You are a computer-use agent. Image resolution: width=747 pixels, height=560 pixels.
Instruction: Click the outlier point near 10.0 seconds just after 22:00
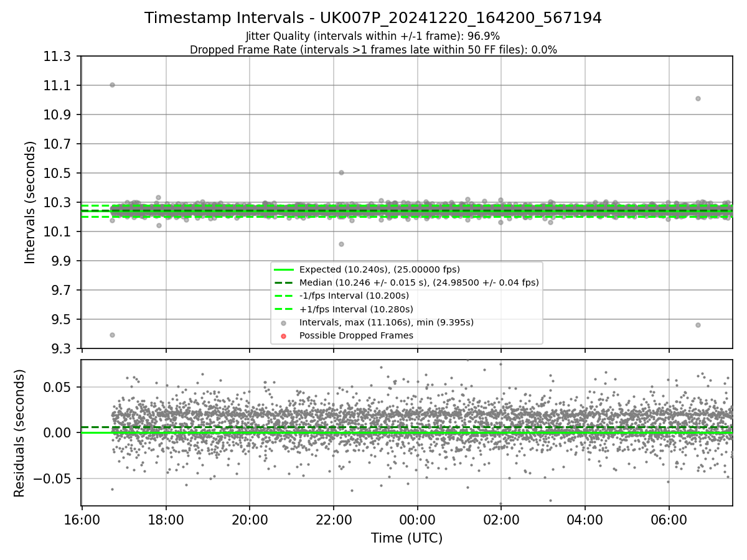[x=341, y=244]
